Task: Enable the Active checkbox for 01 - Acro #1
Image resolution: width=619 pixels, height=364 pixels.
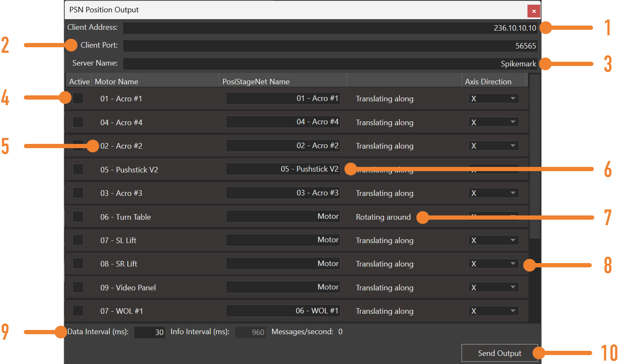Action: 78,98
